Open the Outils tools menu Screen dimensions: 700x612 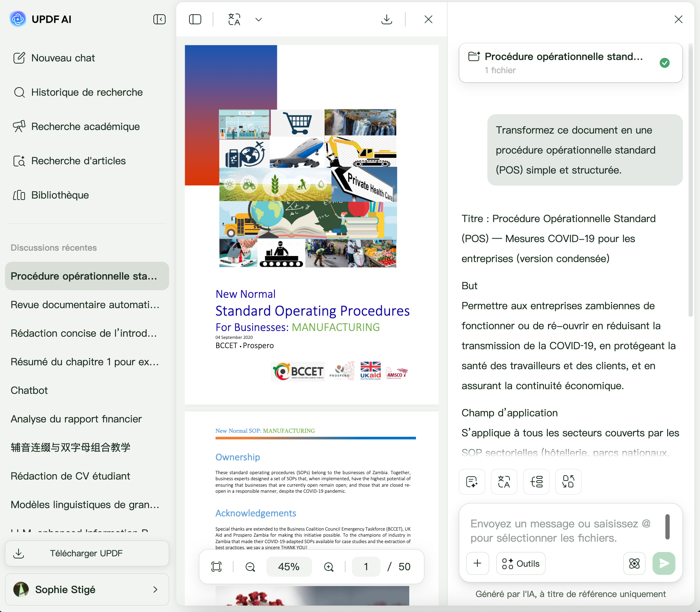point(521,563)
